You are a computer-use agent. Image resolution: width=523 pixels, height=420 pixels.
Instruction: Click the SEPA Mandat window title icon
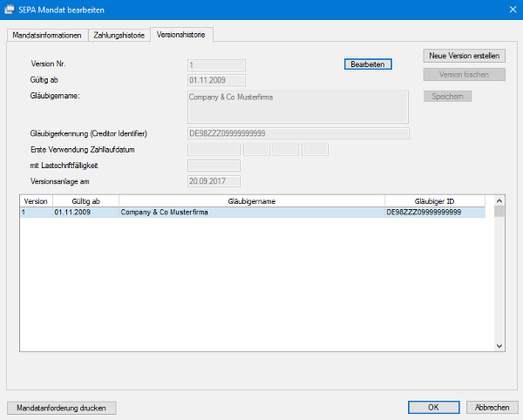(10, 10)
